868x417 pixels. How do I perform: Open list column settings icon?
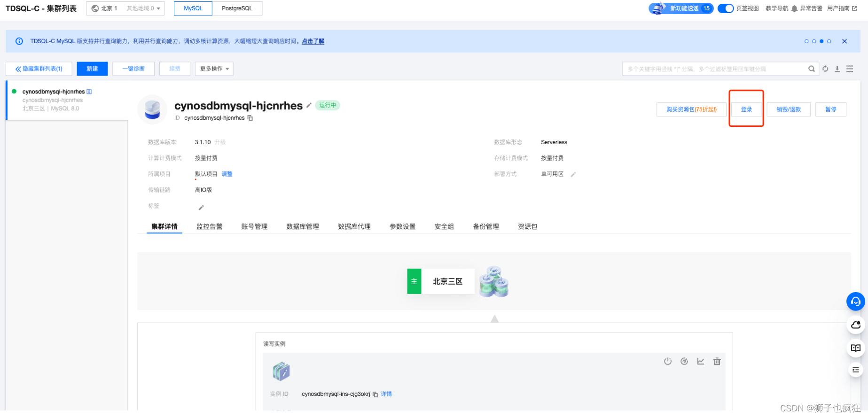click(850, 69)
